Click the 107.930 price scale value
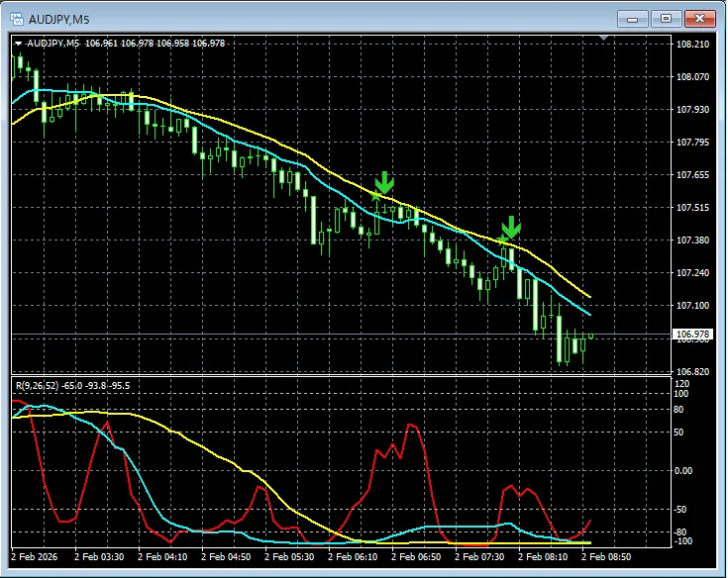The image size is (728, 578). (692, 110)
